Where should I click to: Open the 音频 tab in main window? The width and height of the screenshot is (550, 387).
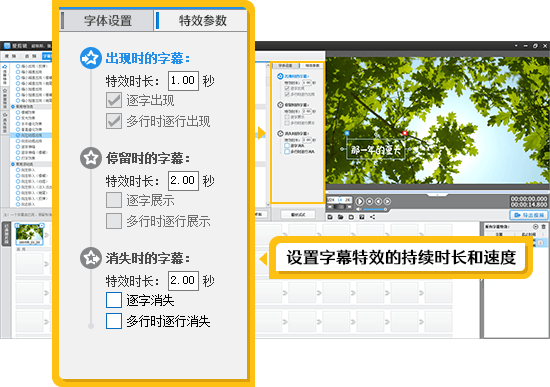31,56
